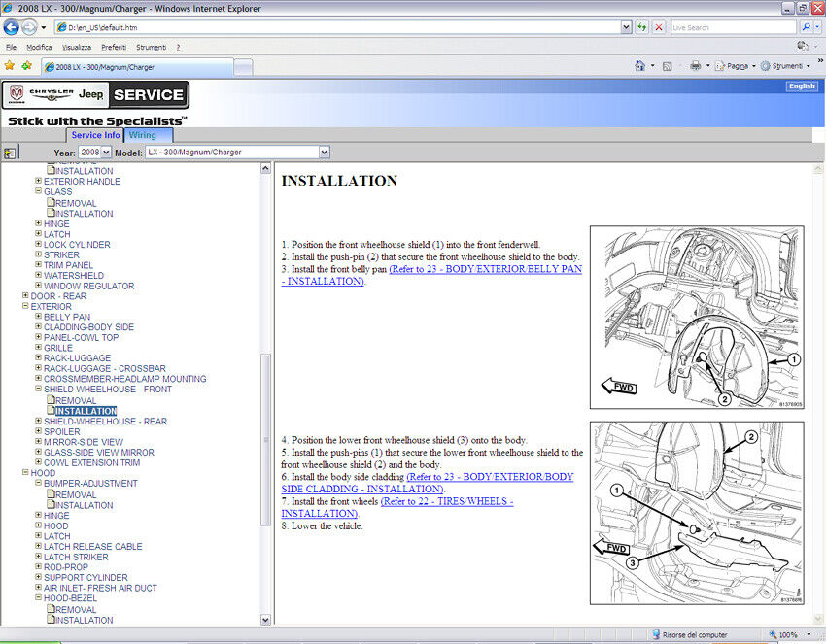The height and width of the screenshot is (644, 826).
Task: Expand the GRILLE tree node
Action: coord(38,348)
